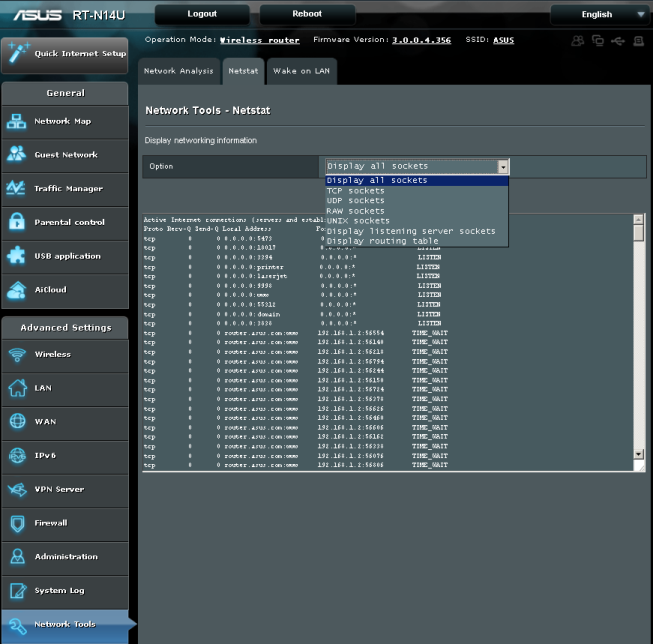Click the ASUS logo
The height and width of the screenshot is (644, 653).
(x=37, y=15)
